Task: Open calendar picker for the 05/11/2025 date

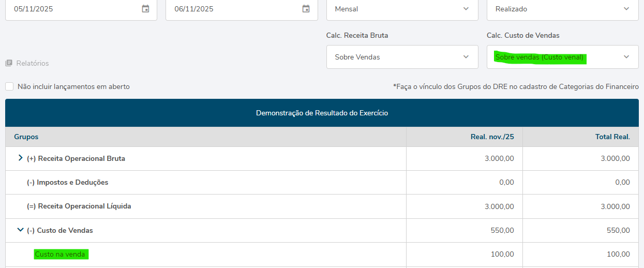Action: point(145,9)
